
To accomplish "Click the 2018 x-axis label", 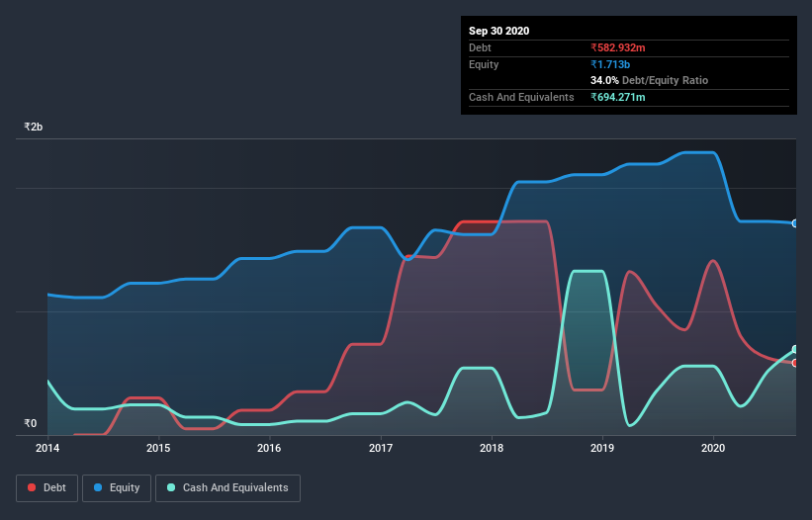I will [492, 448].
